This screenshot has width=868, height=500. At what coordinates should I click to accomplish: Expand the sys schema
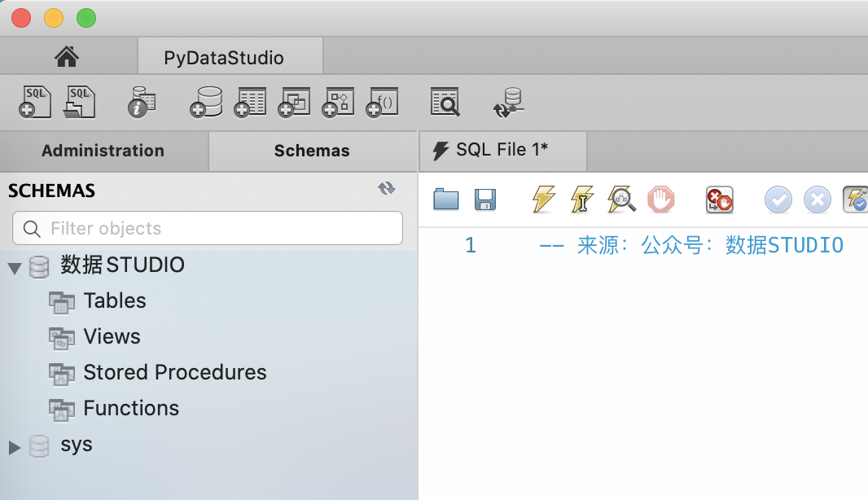tap(15, 446)
